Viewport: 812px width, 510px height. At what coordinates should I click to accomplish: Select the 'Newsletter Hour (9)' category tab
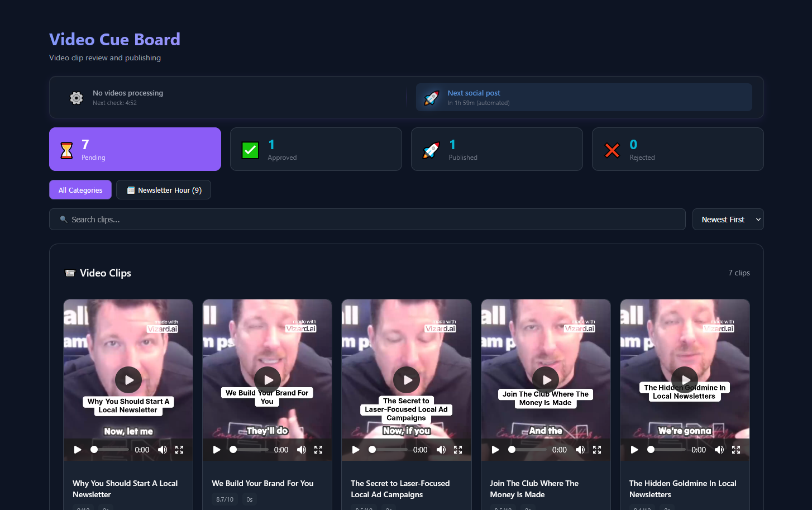pyautogui.click(x=164, y=190)
